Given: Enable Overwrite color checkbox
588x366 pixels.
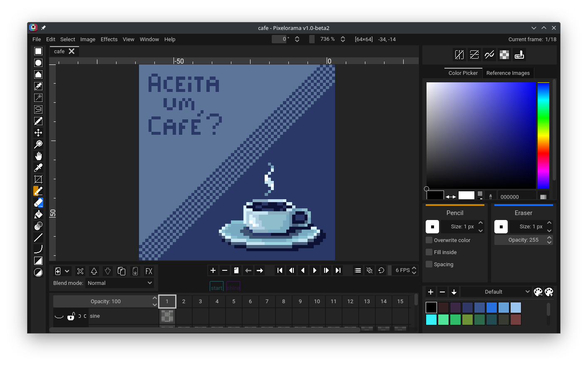Looking at the screenshot, I should click(x=429, y=240).
